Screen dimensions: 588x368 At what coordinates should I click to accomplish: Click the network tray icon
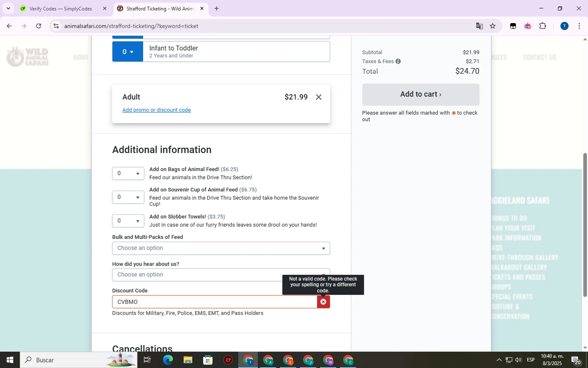pos(508,360)
